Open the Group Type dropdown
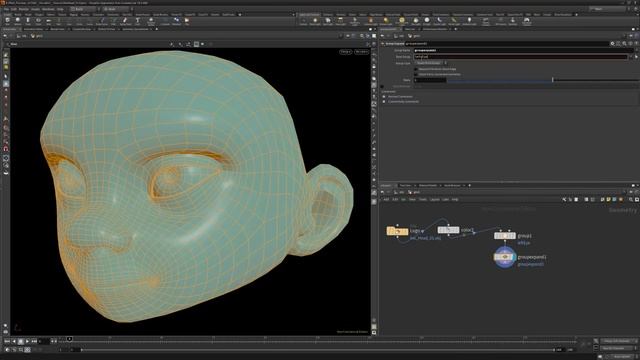Image resolution: width=640 pixels, height=360 pixels. [431, 63]
